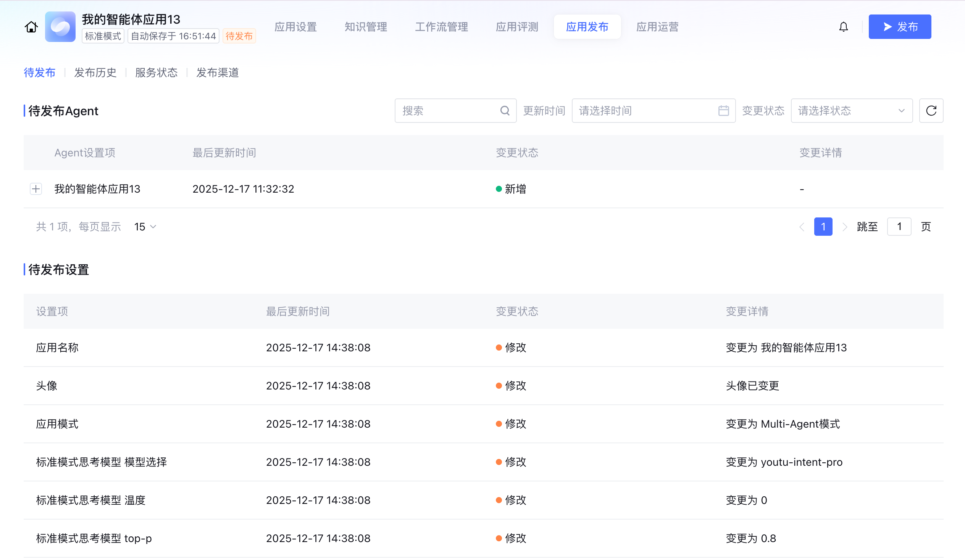
Task: Switch to 应用设置 tab
Action: 295,27
